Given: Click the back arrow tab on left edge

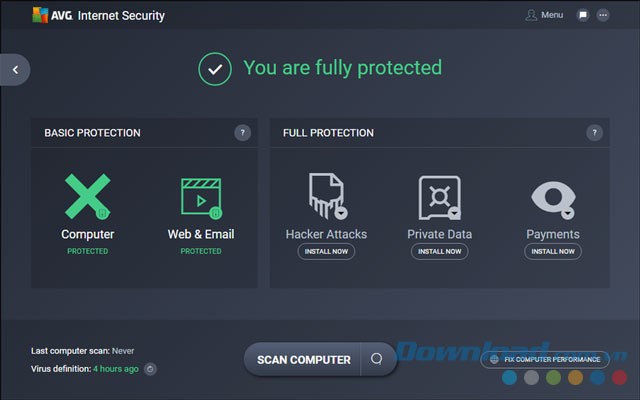Looking at the screenshot, I should point(15,70).
